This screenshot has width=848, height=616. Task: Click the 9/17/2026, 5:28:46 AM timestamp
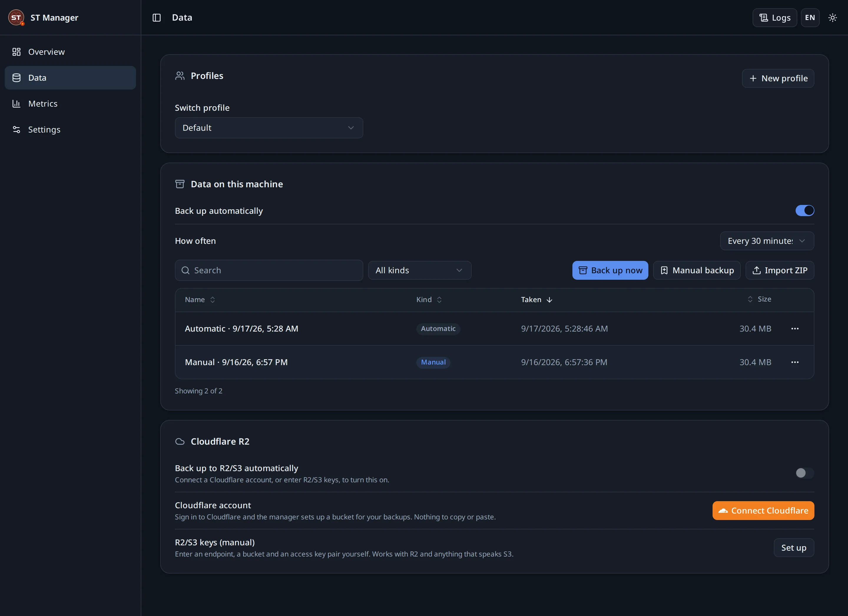pyautogui.click(x=564, y=329)
